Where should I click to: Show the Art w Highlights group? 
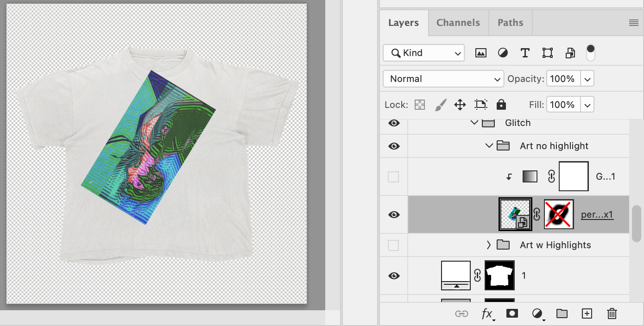coord(393,245)
